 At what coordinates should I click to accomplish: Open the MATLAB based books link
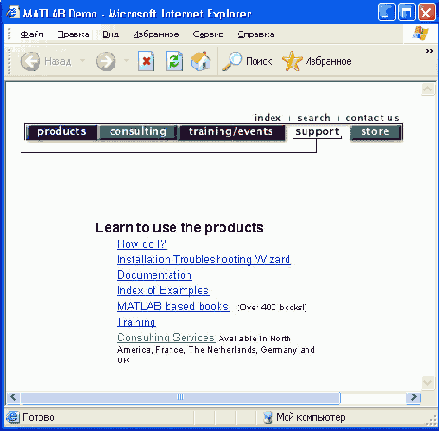tap(173, 306)
